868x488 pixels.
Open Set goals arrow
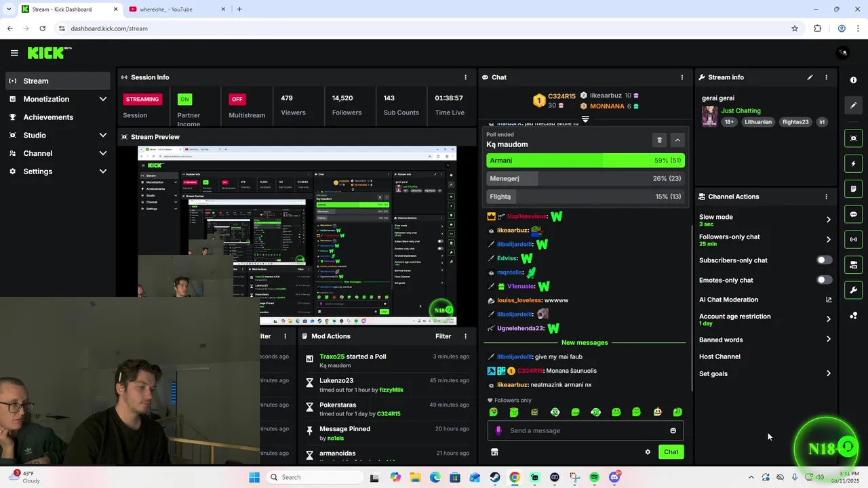(x=828, y=373)
